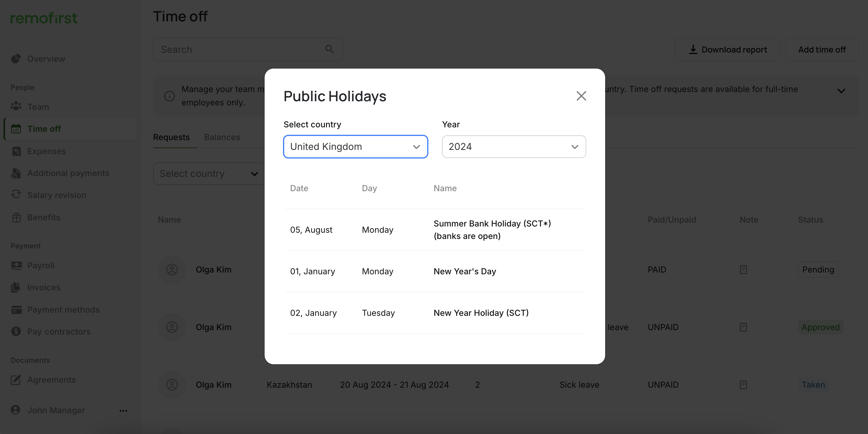
Task: Switch to the Balances tab
Action: pos(222,137)
